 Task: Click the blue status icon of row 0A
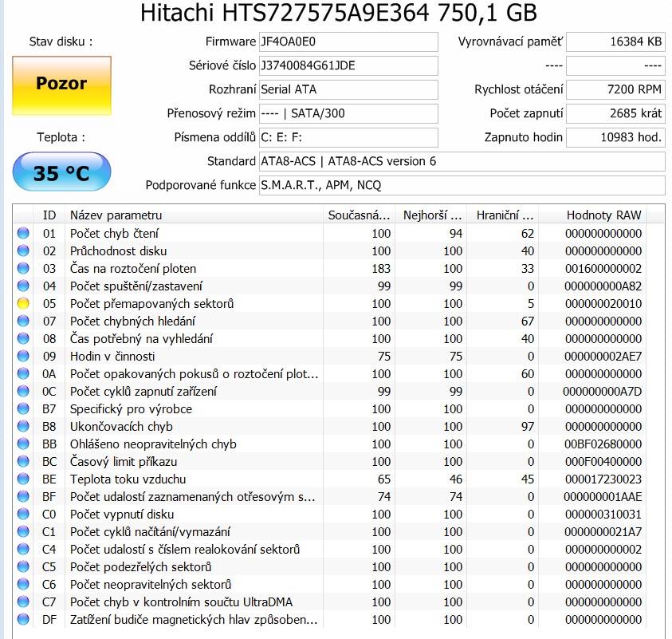click(23, 374)
